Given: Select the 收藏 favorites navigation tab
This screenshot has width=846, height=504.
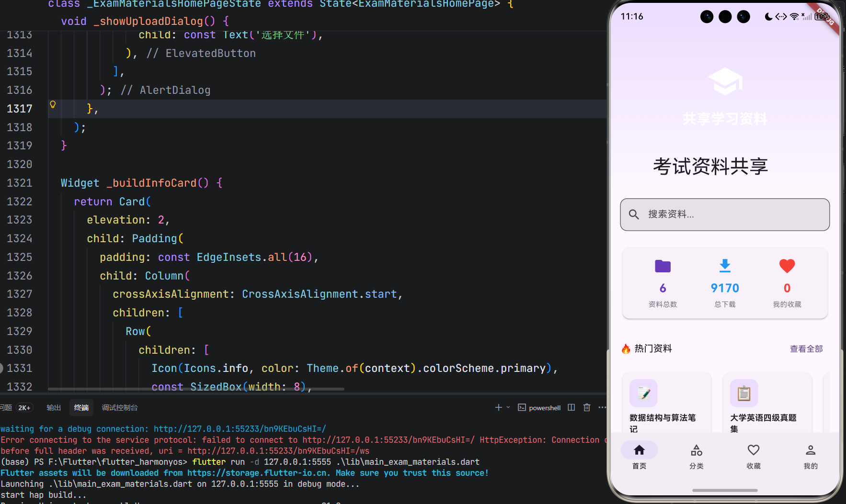Looking at the screenshot, I should [754, 456].
